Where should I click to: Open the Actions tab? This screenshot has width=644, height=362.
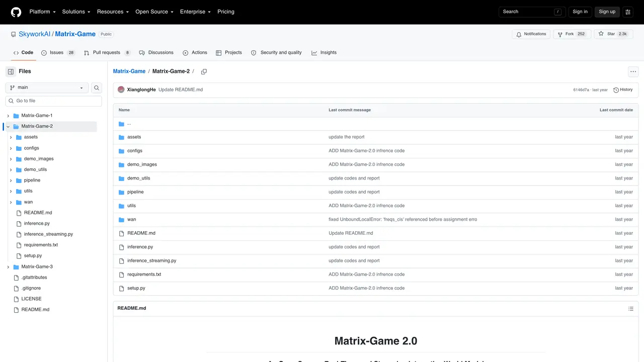[x=195, y=53]
